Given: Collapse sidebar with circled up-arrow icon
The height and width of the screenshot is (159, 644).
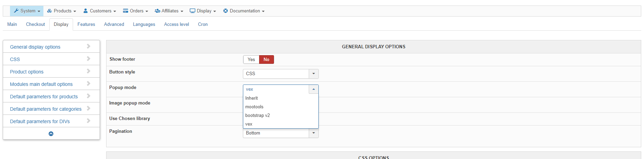Looking at the screenshot, I should pyautogui.click(x=51, y=134).
